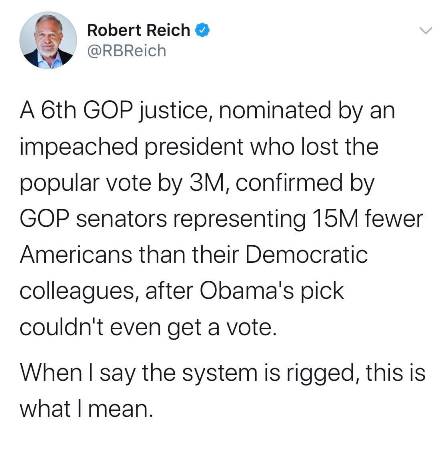Viewport: 443px width, 453px height.
Task: Click the line 'Americans than their Democratic'
Action: 193,255
